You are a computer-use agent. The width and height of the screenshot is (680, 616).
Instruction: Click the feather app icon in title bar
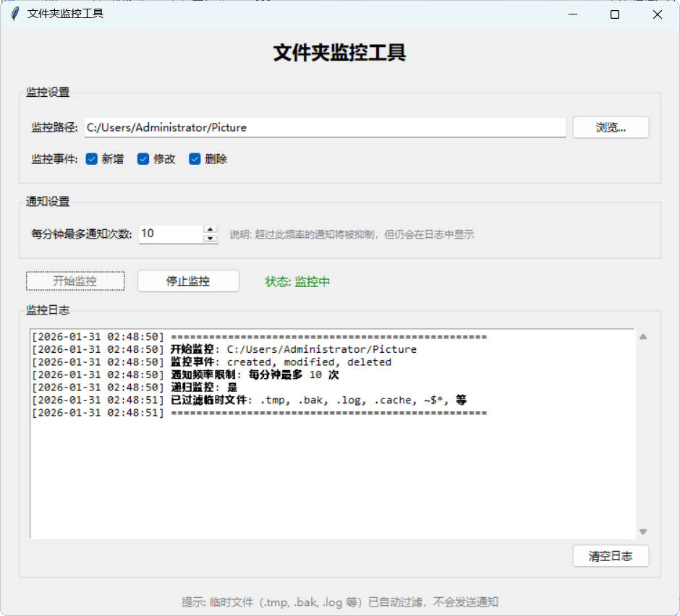point(14,14)
